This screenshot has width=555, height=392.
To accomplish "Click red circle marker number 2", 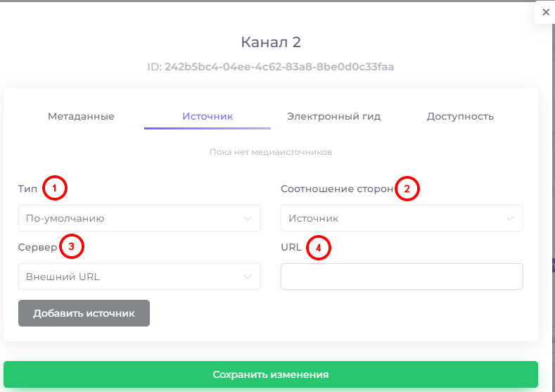I will pos(407,189).
